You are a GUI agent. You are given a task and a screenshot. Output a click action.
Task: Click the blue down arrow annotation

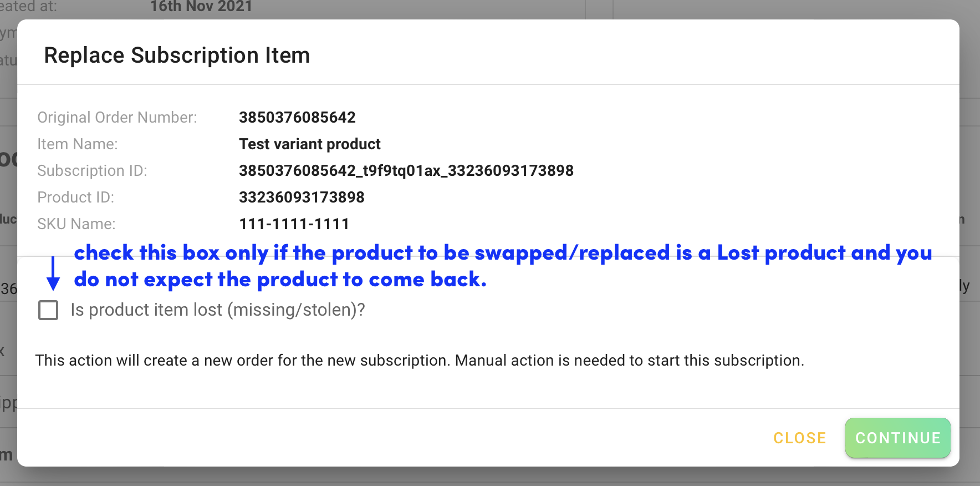tap(53, 274)
